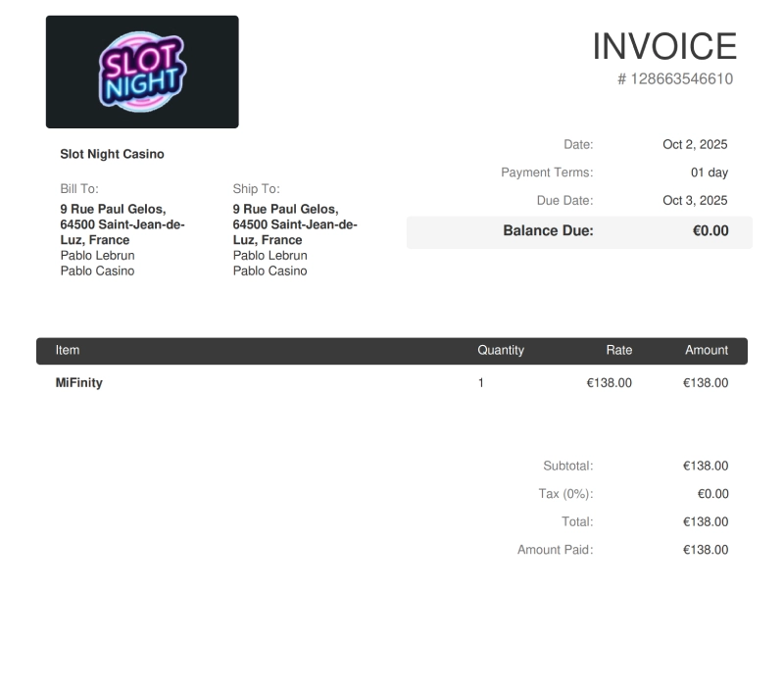Click the Amount Paid label
The width and height of the screenshot is (784, 689).
[555, 550]
